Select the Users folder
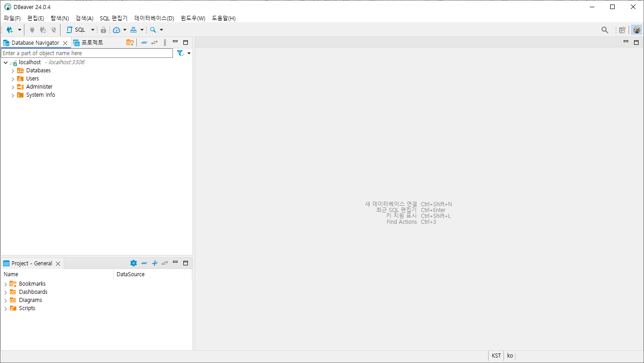This screenshot has height=363, width=644. click(33, 79)
